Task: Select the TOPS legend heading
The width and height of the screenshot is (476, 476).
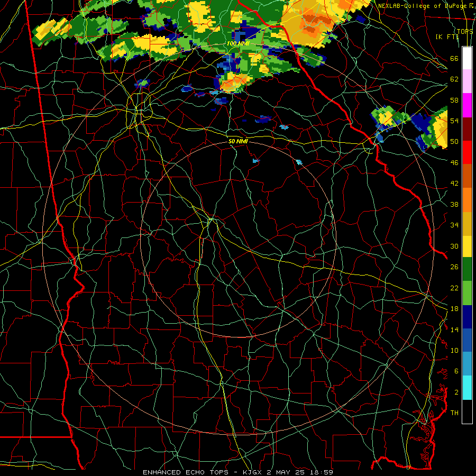Action: [465, 32]
